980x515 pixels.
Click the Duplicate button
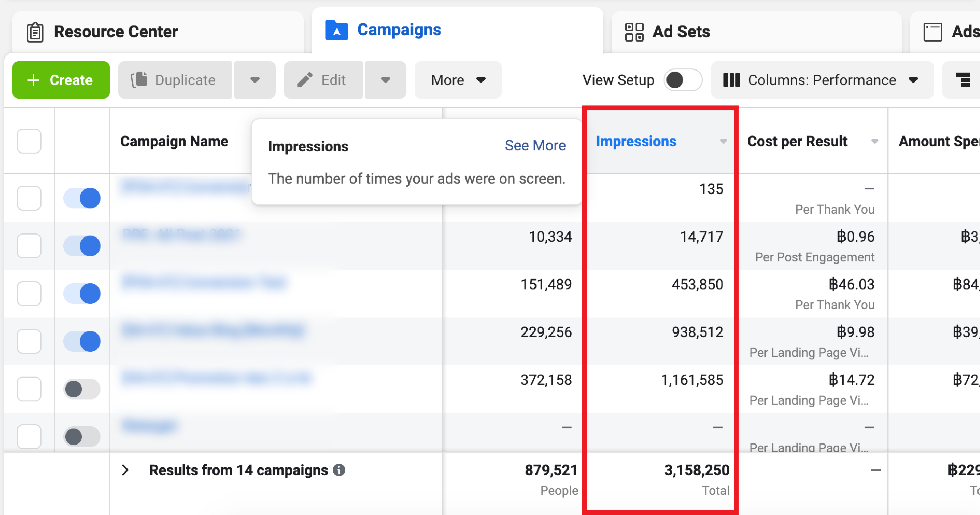click(x=175, y=80)
